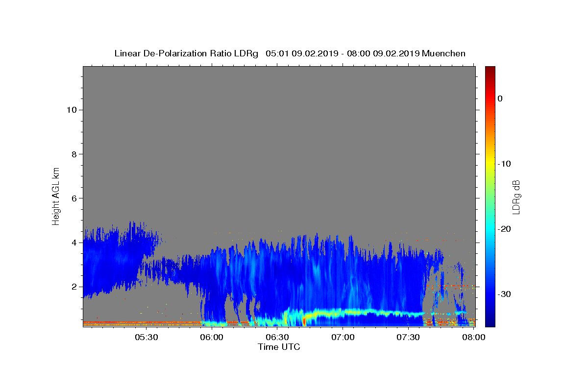Click the height tick label '4'
The width and height of the screenshot is (588, 392).
click(73, 242)
